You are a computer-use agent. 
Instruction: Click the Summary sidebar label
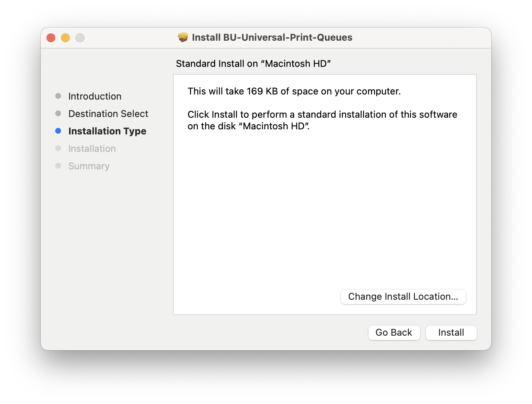[x=89, y=166]
